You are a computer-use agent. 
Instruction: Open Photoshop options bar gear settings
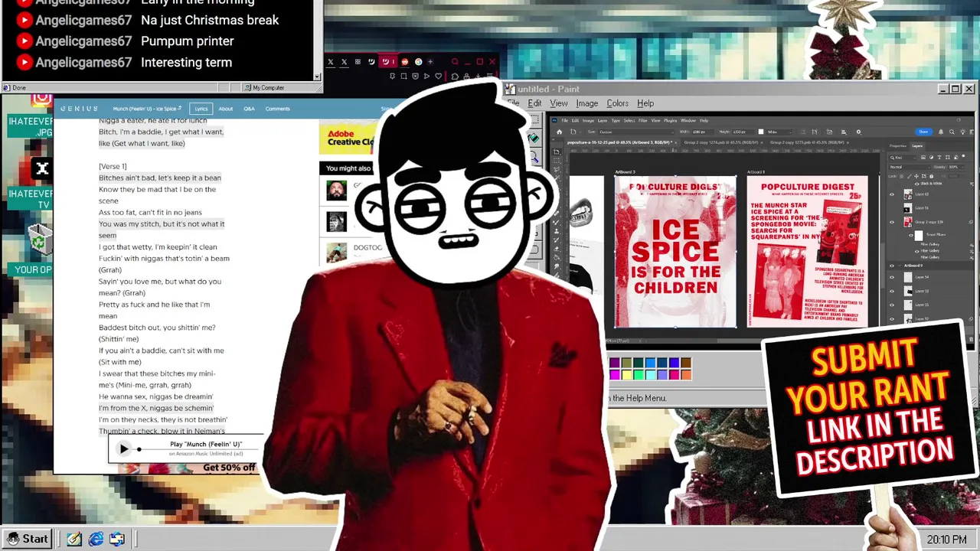point(858,132)
